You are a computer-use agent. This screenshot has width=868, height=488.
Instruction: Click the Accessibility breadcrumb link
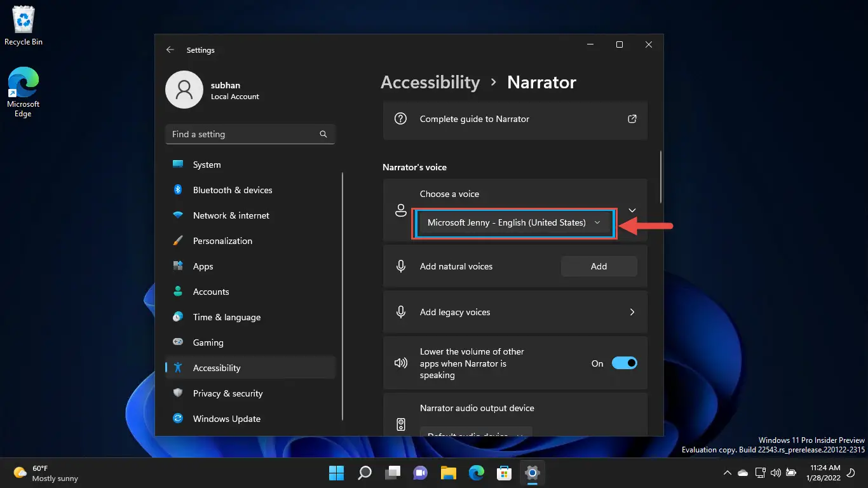pyautogui.click(x=430, y=82)
